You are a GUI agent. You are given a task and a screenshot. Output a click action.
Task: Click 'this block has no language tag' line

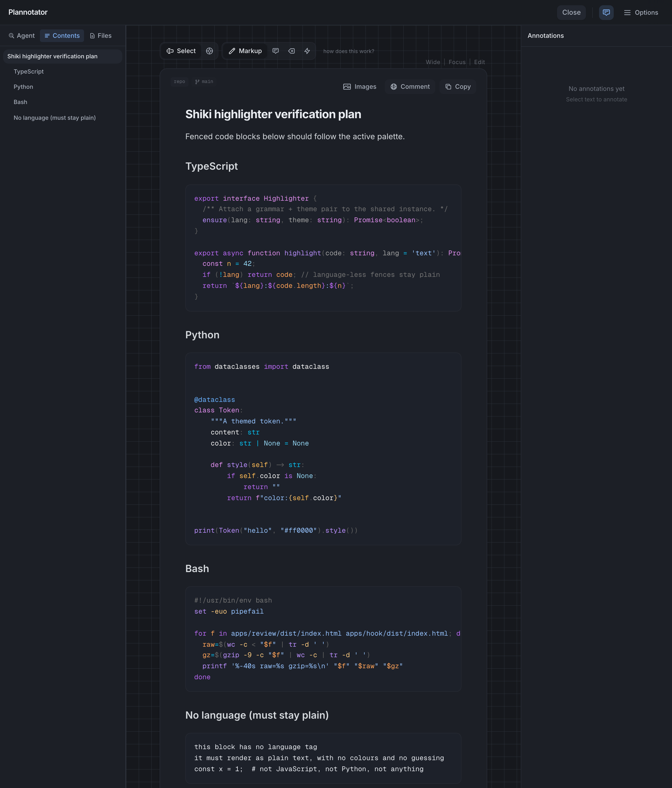tap(255, 747)
